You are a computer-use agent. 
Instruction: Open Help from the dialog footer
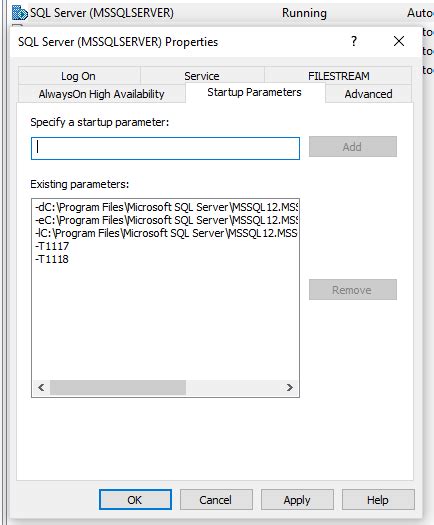coord(378,500)
